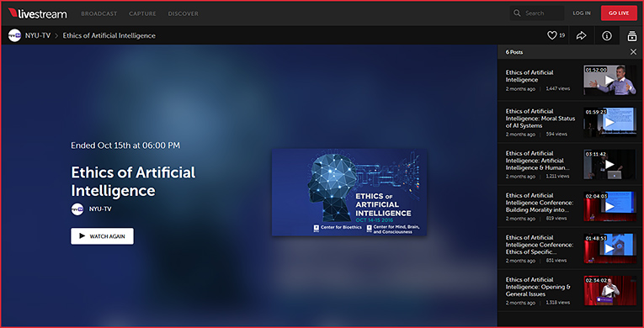
Task: Click the Livestream logo
Action: (x=37, y=13)
